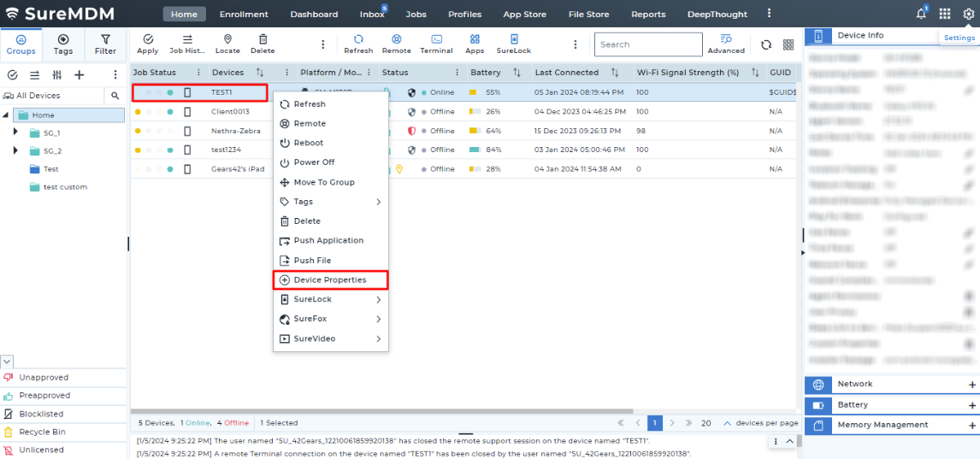Expand the SG_2 group

pos(15,150)
